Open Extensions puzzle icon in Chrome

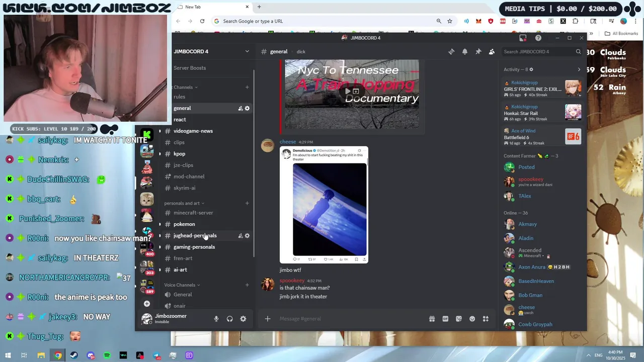point(576,21)
